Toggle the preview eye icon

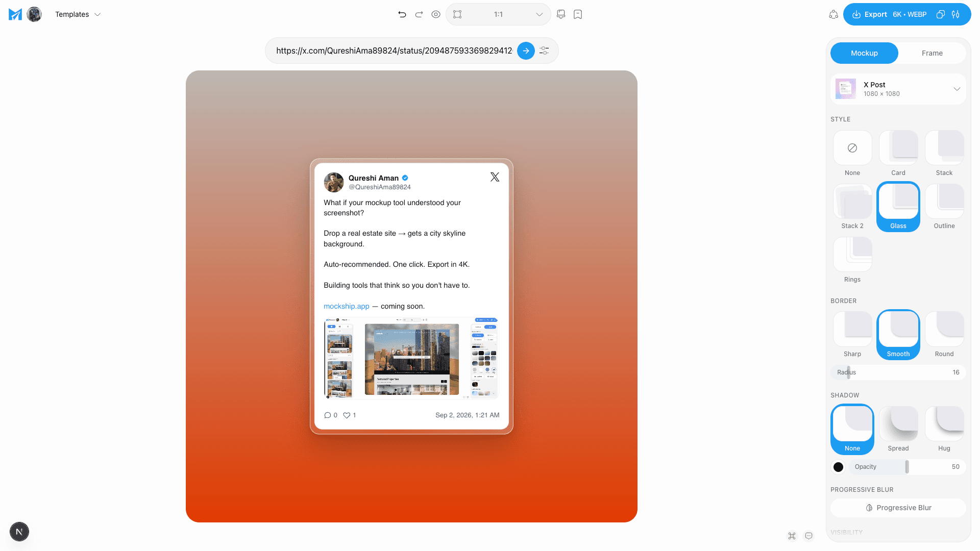pos(436,14)
